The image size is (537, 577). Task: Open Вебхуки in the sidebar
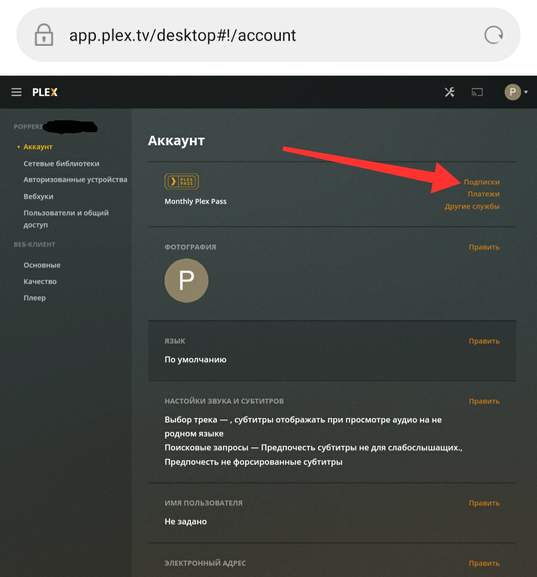[38, 197]
